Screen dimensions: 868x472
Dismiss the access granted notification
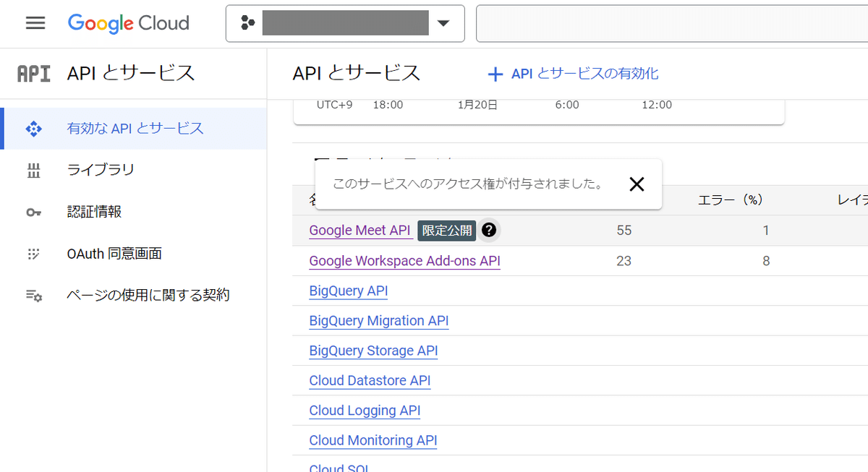tap(637, 184)
